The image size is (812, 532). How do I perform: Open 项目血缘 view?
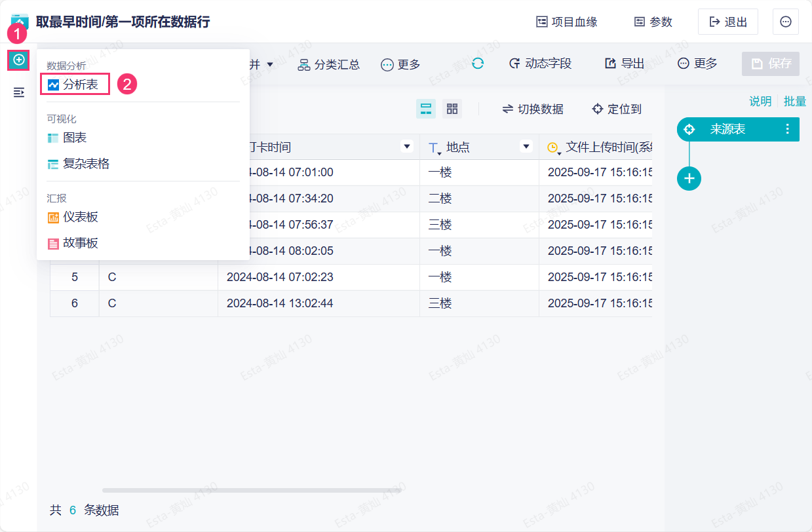[567, 22]
